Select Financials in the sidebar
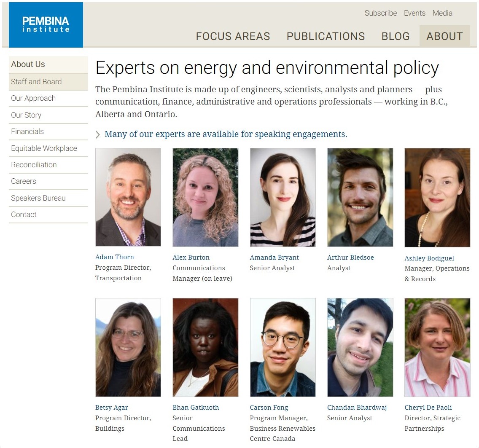 [x=27, y=131]
